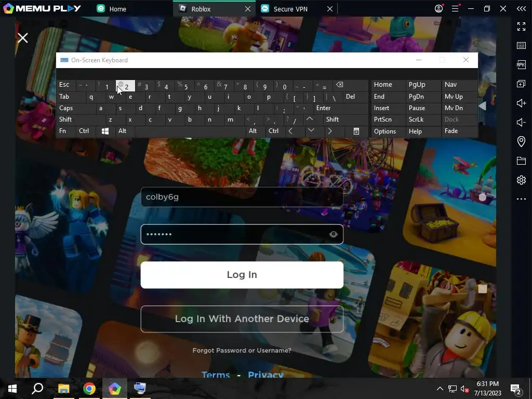Toggle the left Ctrl key on On-Screen Keyboard
Image resolution: width=532 pixels, height=399 pixels.
tap(86, 131)
